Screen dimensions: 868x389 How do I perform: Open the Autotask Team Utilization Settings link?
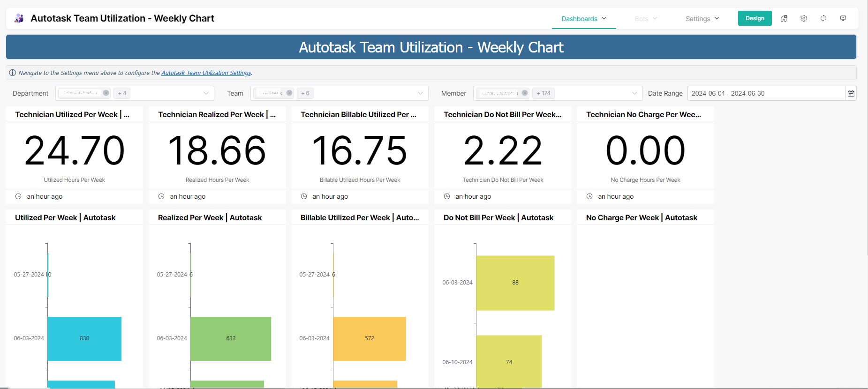[x=206, y=73]
